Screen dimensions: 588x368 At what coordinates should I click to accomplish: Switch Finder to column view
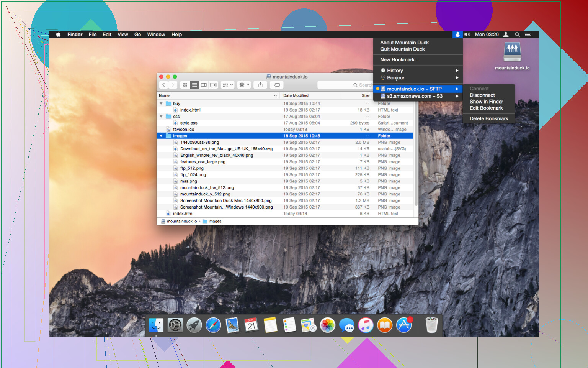tap(204, 85)
